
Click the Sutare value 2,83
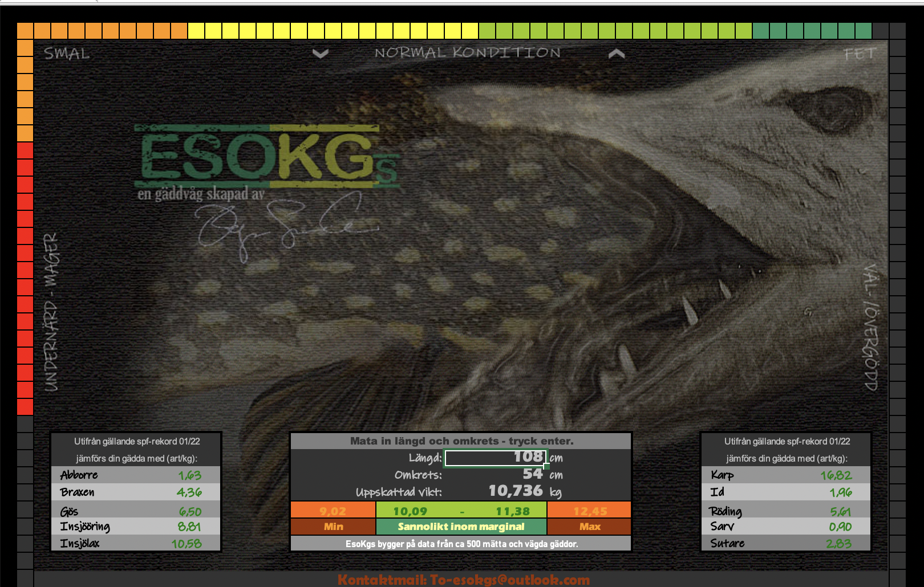tap(838, 544)
